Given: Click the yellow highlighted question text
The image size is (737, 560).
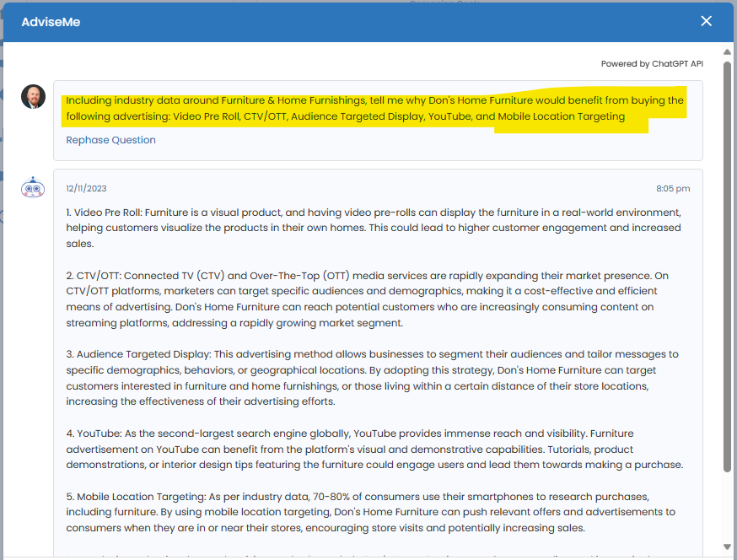Looking at the screenshot, I should pyautogui.click(x=374, y=108).
